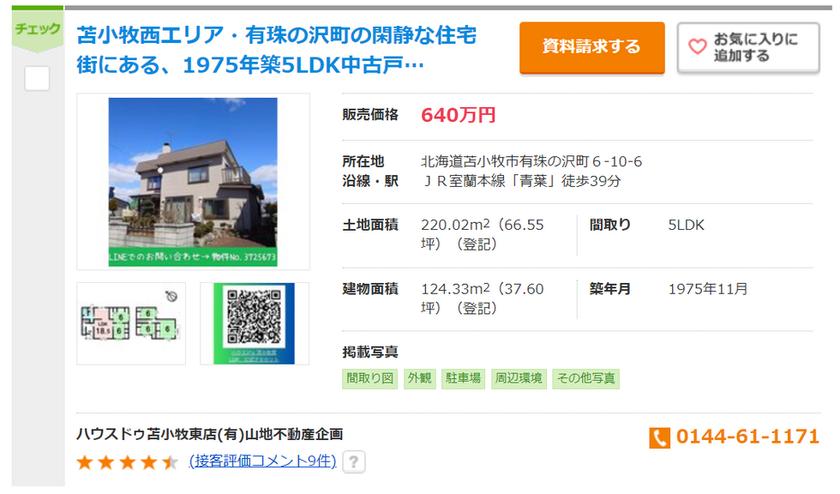Image resolution: width=840 pixels, height=494 pixels.
Task: Add listing with お気に入りに追加する button
Action: click(748, 48)
